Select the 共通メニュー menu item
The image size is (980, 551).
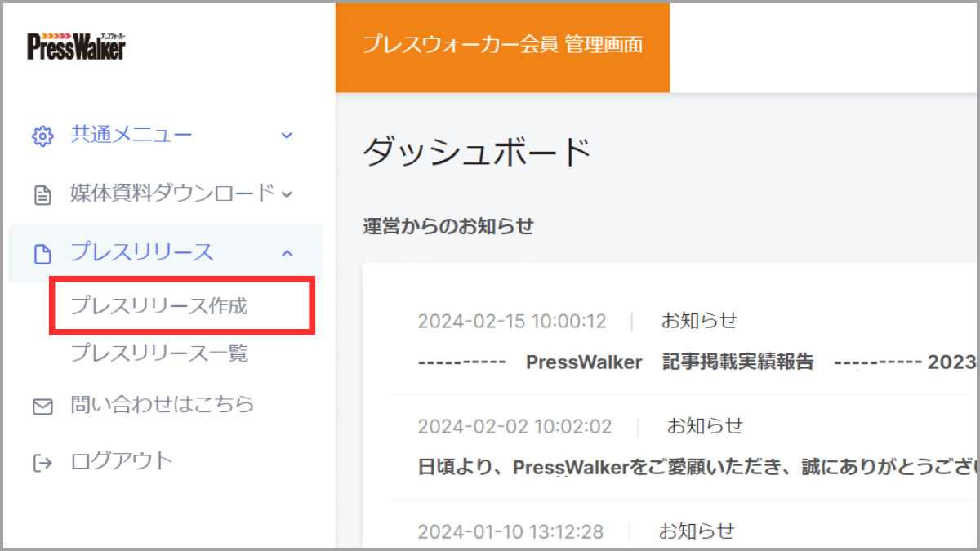coord(131,135)
